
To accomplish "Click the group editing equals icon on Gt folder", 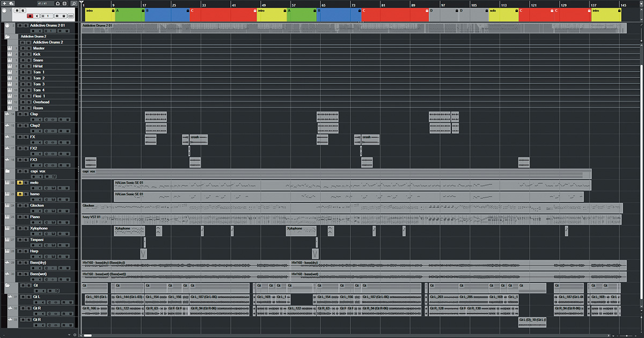I will click(x=50, y=291).
